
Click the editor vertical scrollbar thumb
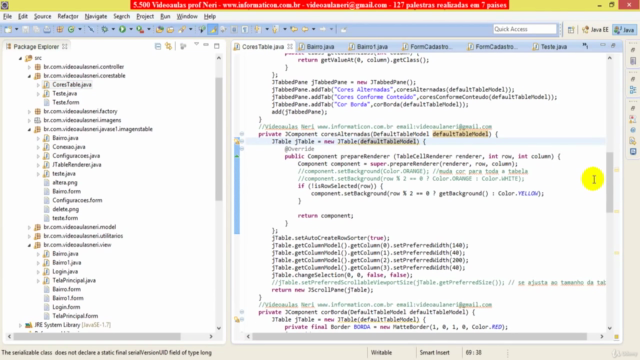click(x=609, y=182)
